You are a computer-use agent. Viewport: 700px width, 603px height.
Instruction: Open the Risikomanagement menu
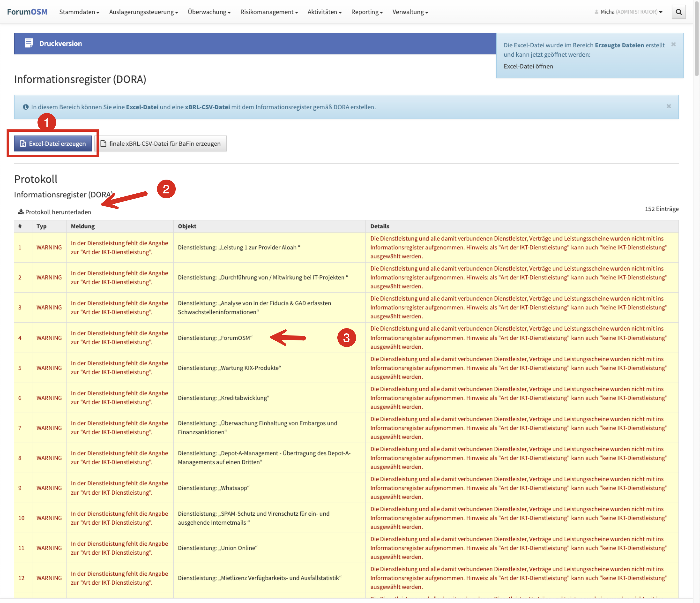269,12
